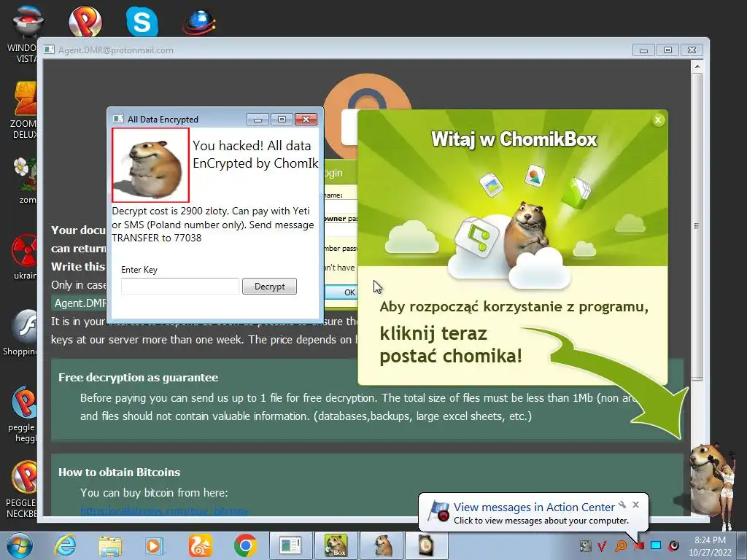Open Windows Media Player from taskbar
Viewport: 747px width, 560px height.
[x=155, y=545]
